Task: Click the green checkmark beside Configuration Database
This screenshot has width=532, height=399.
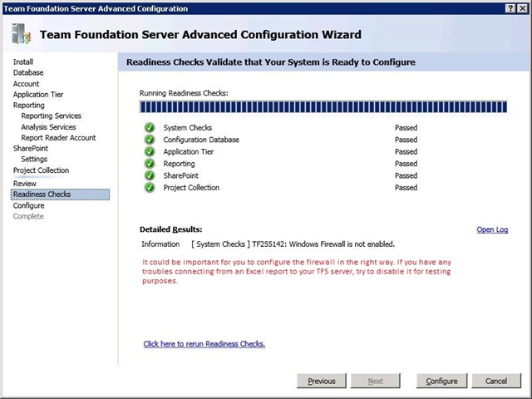Action: (150, 140)
